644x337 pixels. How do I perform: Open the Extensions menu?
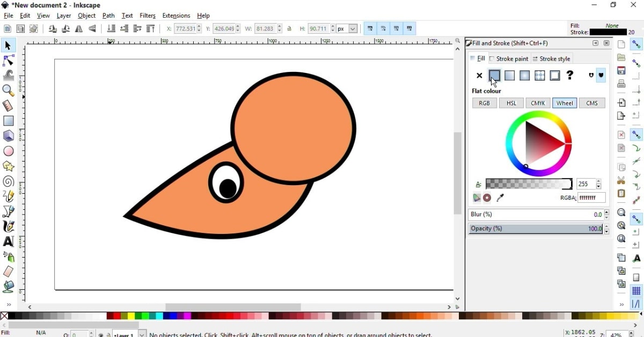pyautogui.click(x=176, y=16)
